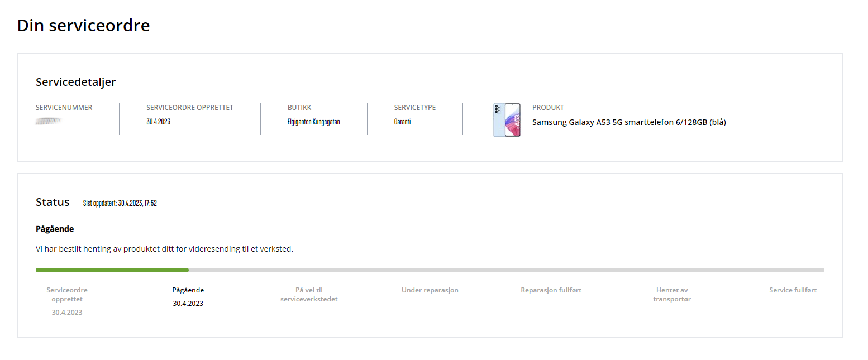Click the green filled part of the status progress bar
868x360 pixels.
tap(112, 270)
